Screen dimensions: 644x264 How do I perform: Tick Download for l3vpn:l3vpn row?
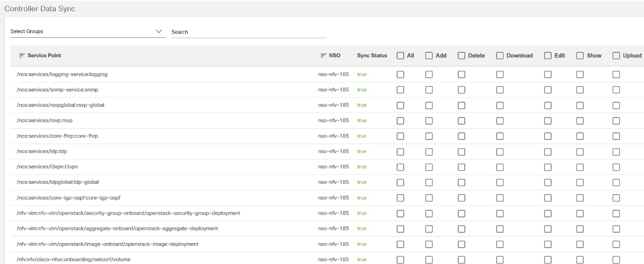click(x=500, y=167)
